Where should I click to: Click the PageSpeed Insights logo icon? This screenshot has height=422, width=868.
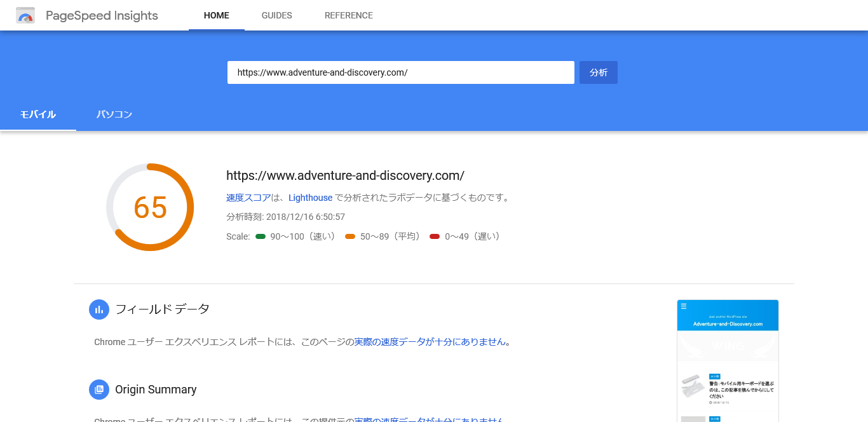point(25,15)
